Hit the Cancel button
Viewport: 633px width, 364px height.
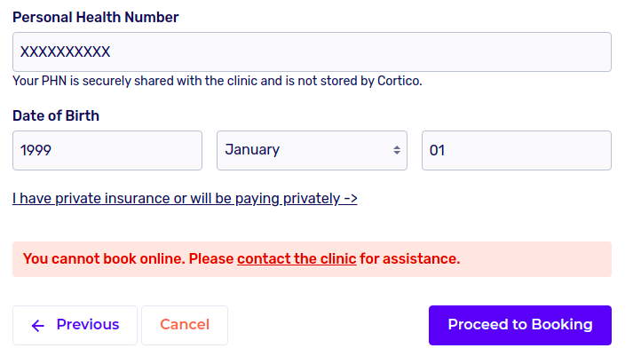(185, 325)
